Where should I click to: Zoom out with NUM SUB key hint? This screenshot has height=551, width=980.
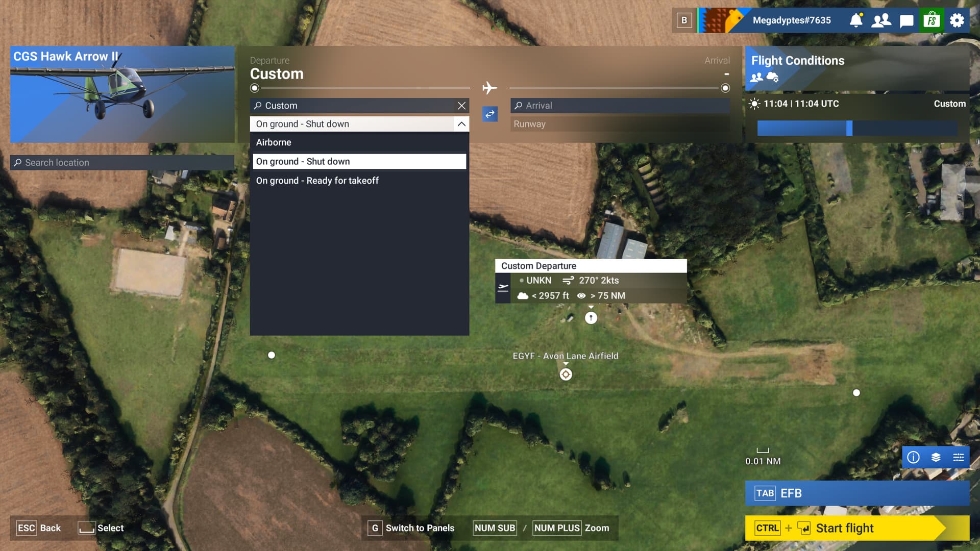pos(495,528)
